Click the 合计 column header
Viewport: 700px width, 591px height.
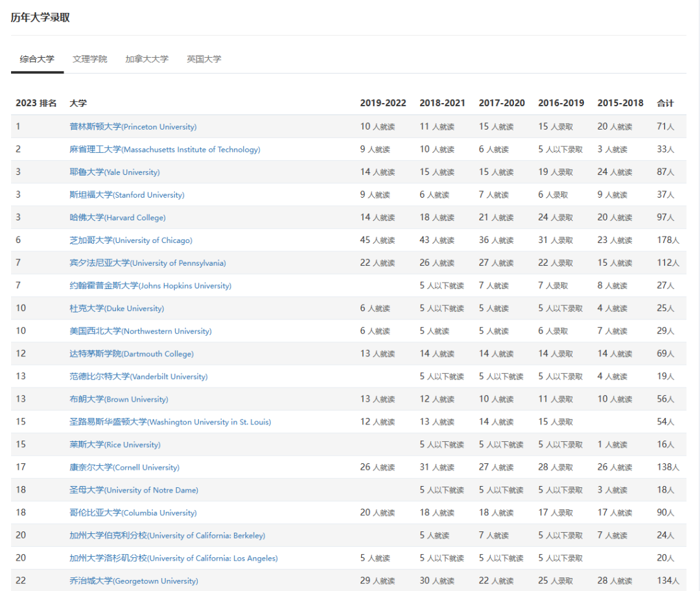[x=665, y=103]
